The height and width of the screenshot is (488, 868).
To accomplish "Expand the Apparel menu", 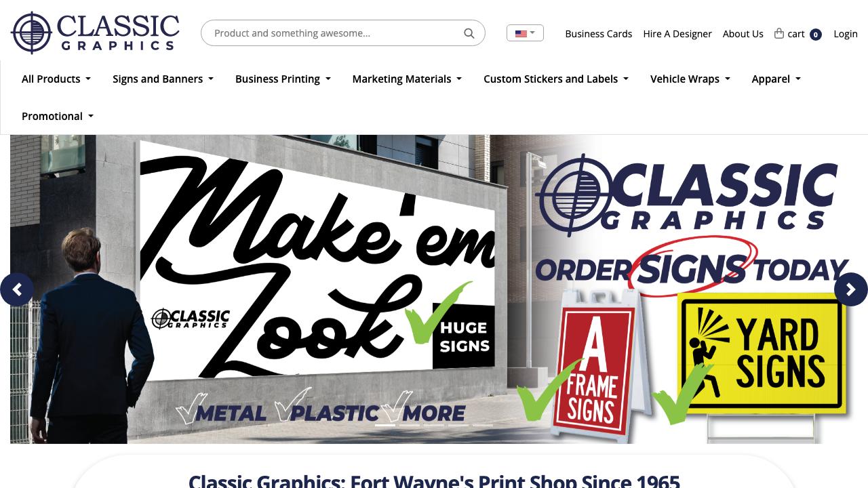I will pos(776,79).
